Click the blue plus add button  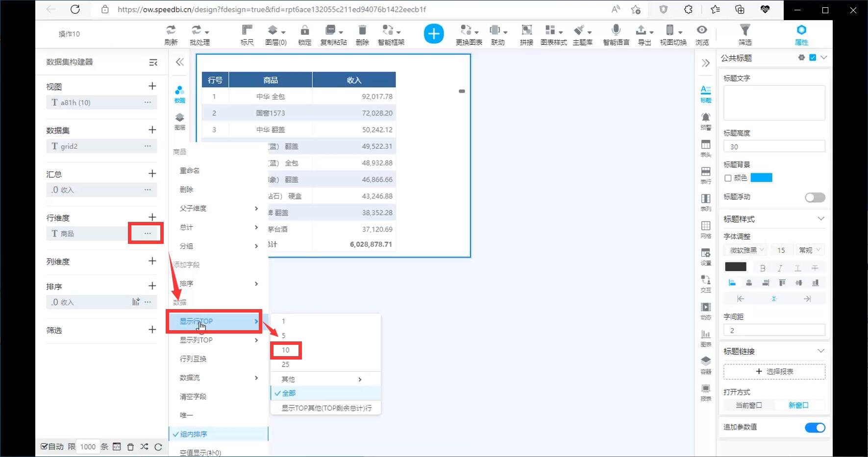tap(433, 34)
